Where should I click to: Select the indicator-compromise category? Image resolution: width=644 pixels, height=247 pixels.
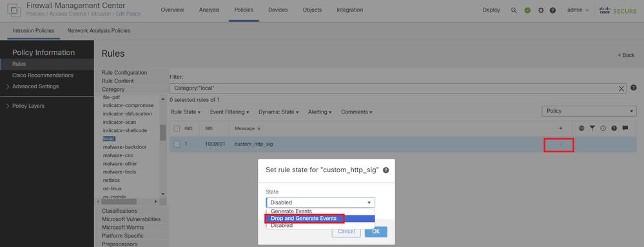[128, 105]
